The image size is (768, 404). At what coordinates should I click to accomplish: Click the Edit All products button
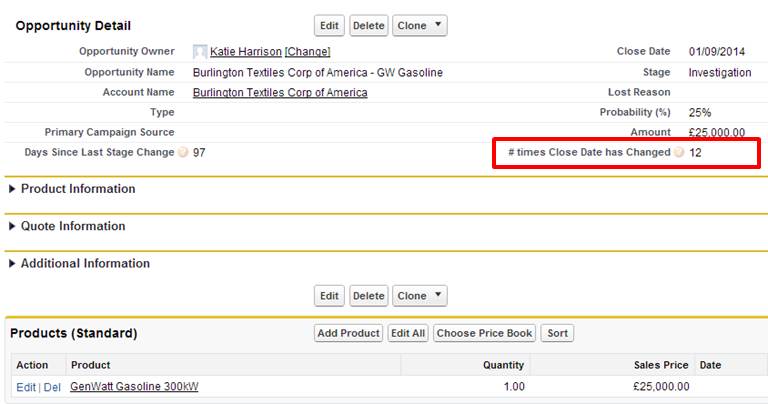[x=408, y=333]
